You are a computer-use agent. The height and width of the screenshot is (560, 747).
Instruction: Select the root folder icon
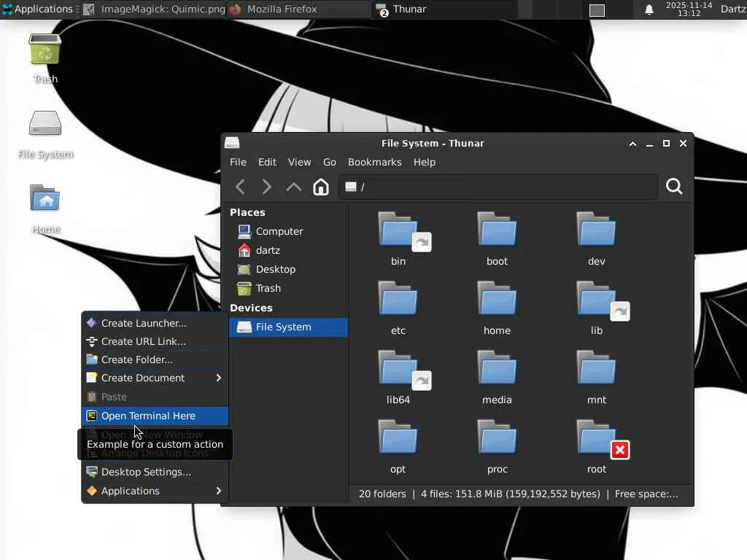pyautogui.click(x=597, y=439)
